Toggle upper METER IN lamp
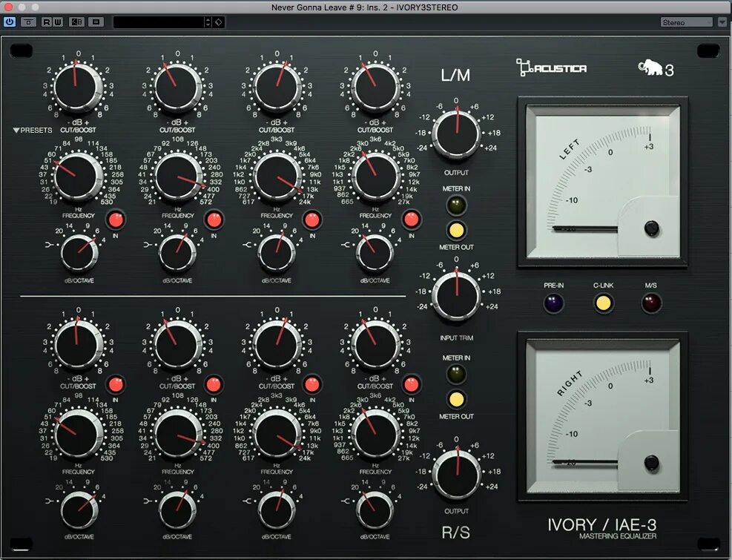The width and height of the screenshot is (732, 560). [456, 205]
